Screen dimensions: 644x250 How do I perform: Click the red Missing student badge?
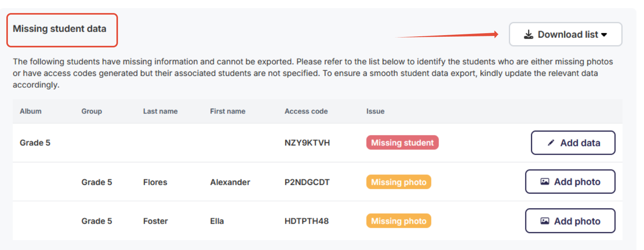tap(402, 143)
